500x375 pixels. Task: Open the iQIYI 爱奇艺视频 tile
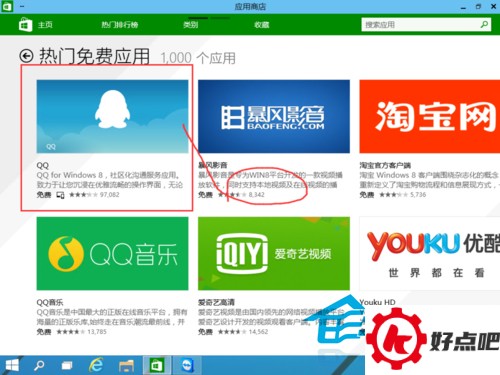tap(274, 253)
